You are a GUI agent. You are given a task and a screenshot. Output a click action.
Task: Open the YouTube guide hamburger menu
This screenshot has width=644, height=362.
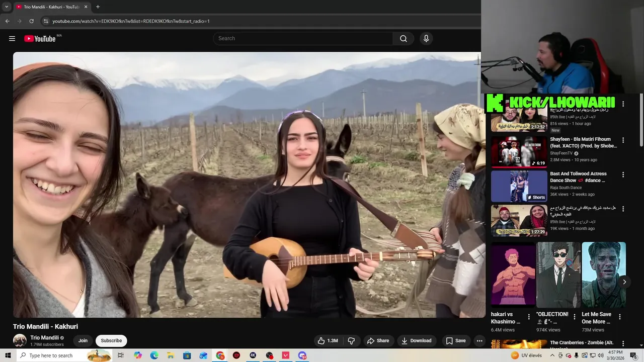12,39
